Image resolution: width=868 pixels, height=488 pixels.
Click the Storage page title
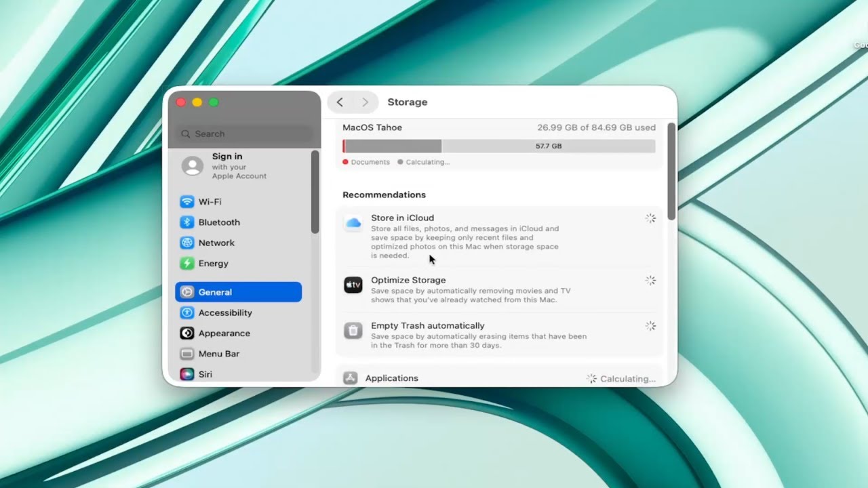pos(408,102)
